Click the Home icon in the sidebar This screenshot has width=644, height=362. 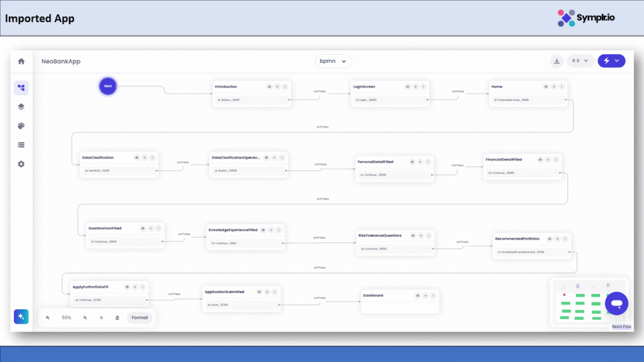click(x=21, y=62)
